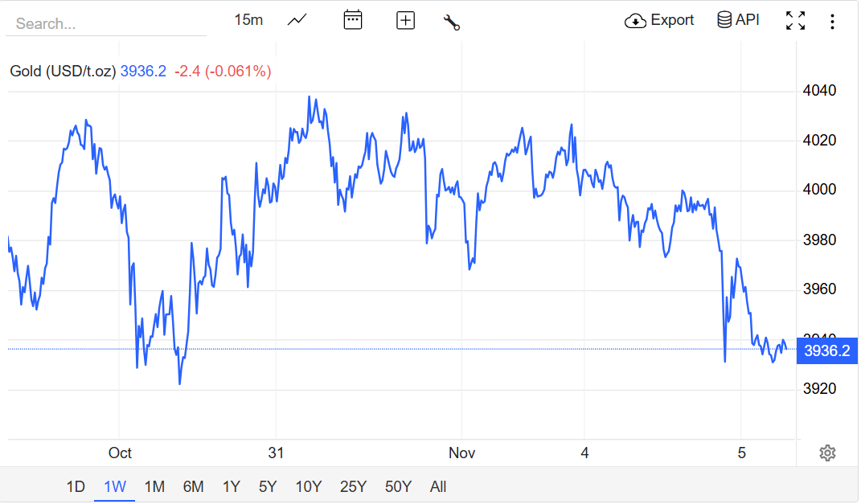
Task: Click the current price label 3936.2
Action: pos(826,351)
